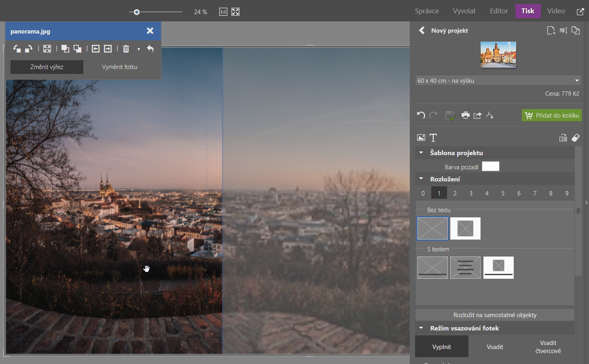The height and width of the screenshot is (364, 589).
Task: Collapse Režim vsazování fotek section
Action: pos(421,328)
